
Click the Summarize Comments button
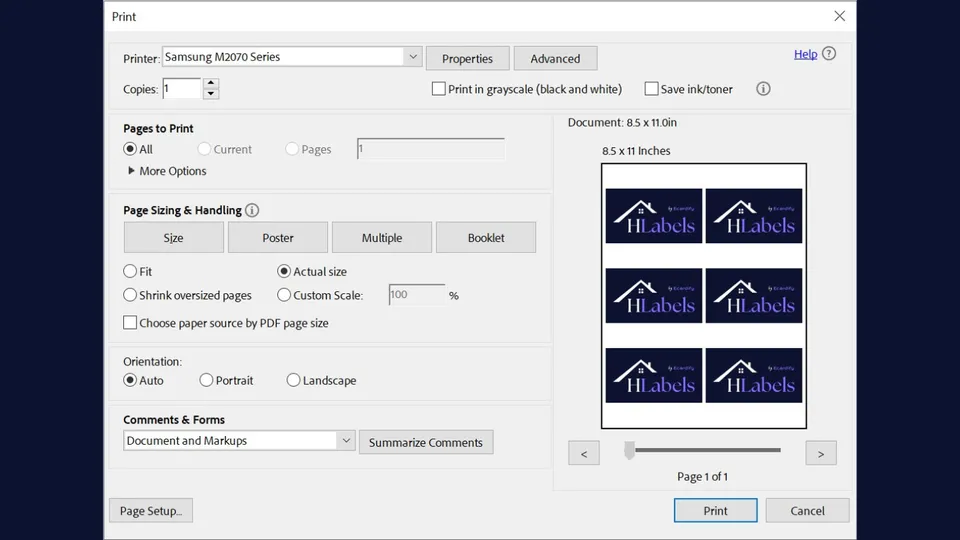point(426,442)
